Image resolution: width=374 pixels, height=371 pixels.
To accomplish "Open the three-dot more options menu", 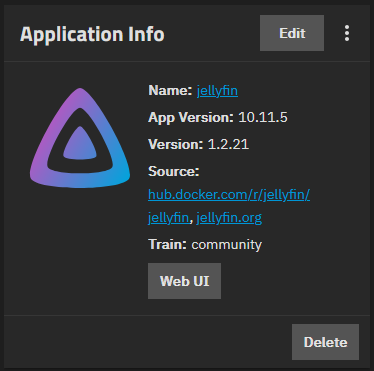I will coord(347,33).
